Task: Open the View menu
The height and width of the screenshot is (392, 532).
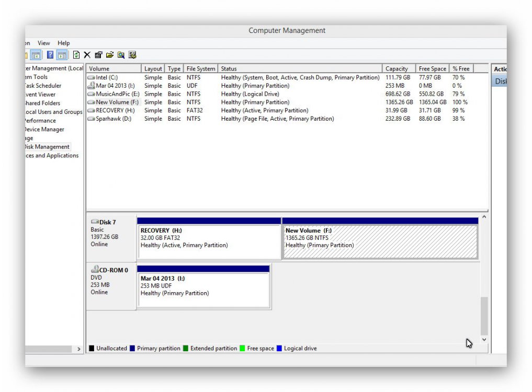Action: pyautogui.click(x=44, y=43)
